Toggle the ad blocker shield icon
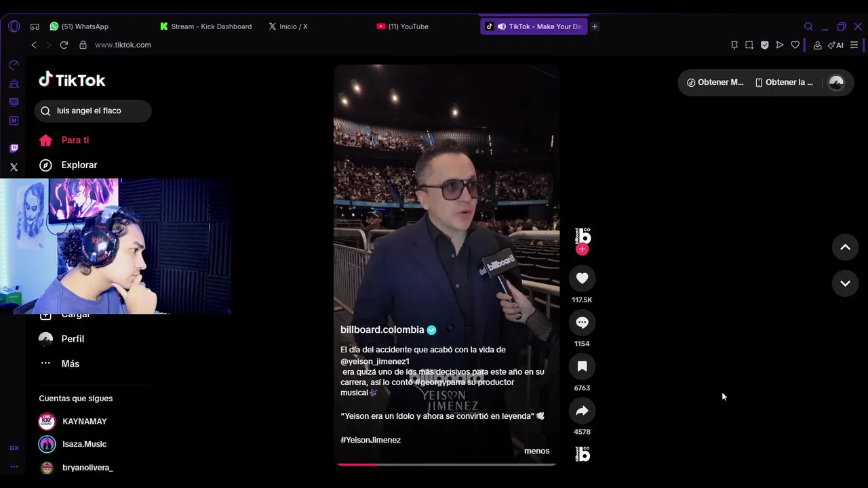The width and height of the screenshot is (868, 488). pos(765,45)
